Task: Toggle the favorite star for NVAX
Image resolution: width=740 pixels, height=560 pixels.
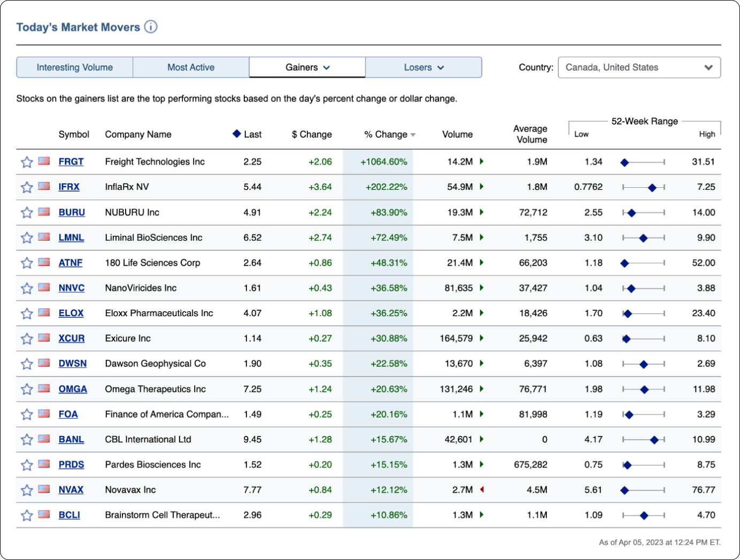Action: (27, 489)
